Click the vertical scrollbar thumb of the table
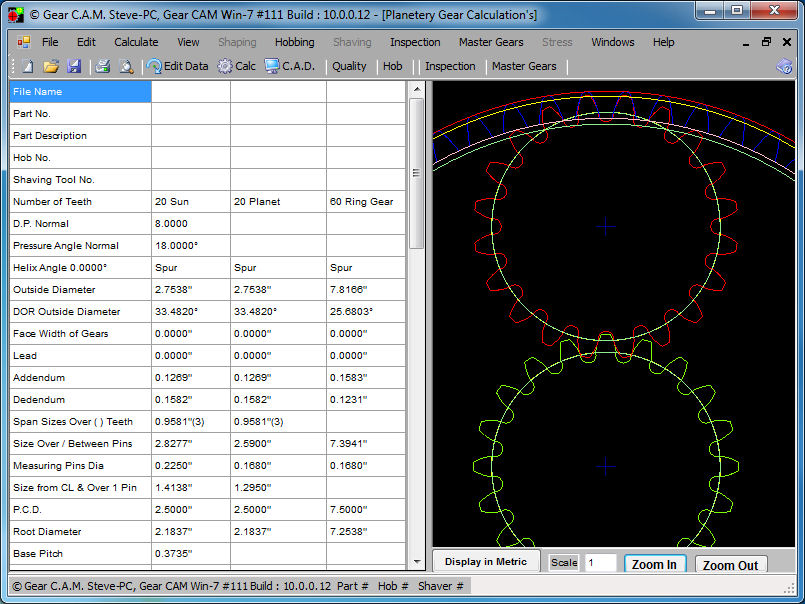The height and width of the screenshot is (604, 805). [x=417, y=174]
